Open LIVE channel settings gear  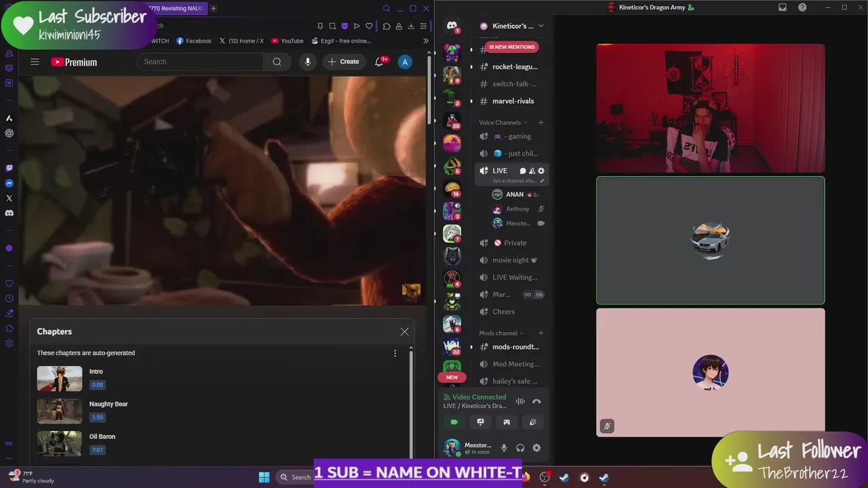(541, 171)
